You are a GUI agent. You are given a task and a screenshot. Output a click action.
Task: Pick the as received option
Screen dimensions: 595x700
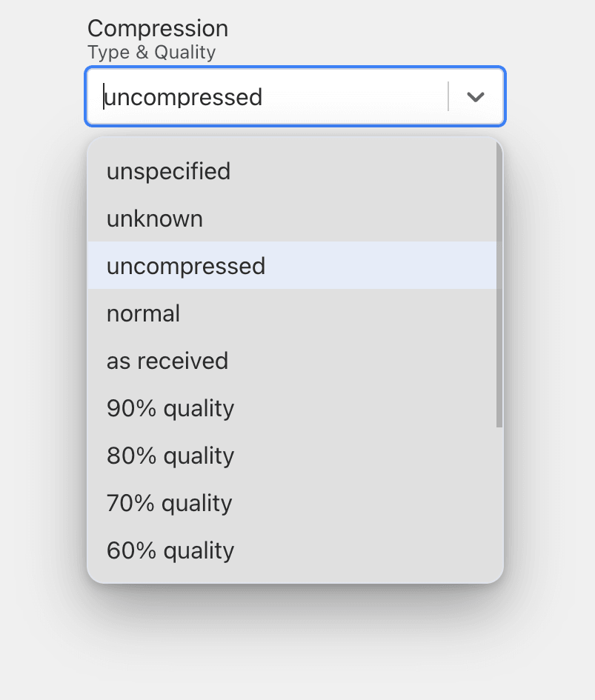167,361
